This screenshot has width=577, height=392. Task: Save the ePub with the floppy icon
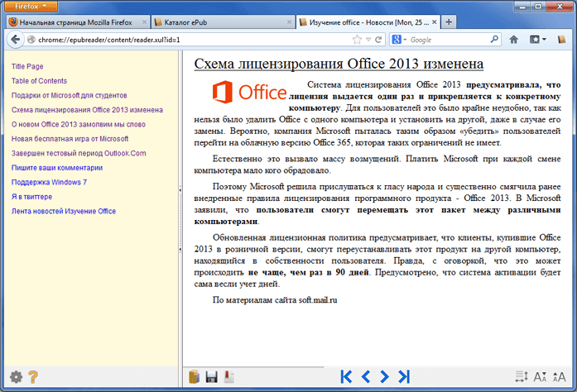coord(211,377)
